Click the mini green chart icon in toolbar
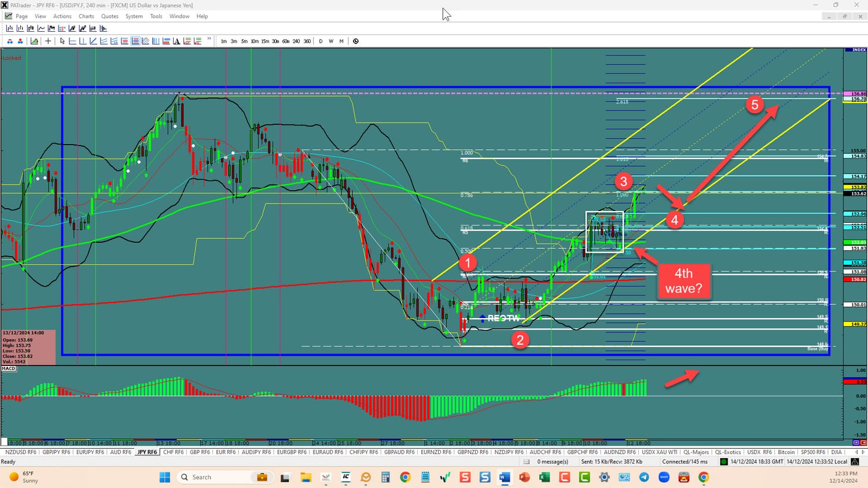 pos(35,41)
